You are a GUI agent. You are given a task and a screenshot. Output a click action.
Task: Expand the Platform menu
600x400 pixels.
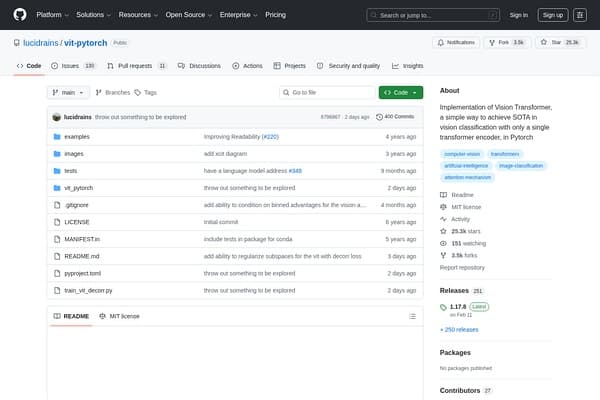point(52,15)
